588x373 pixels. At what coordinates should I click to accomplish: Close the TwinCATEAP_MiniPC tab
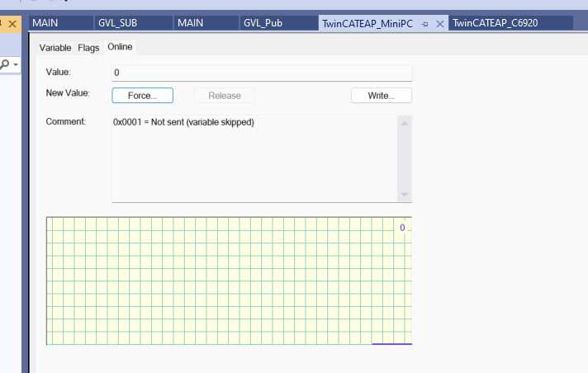point(440,24)
